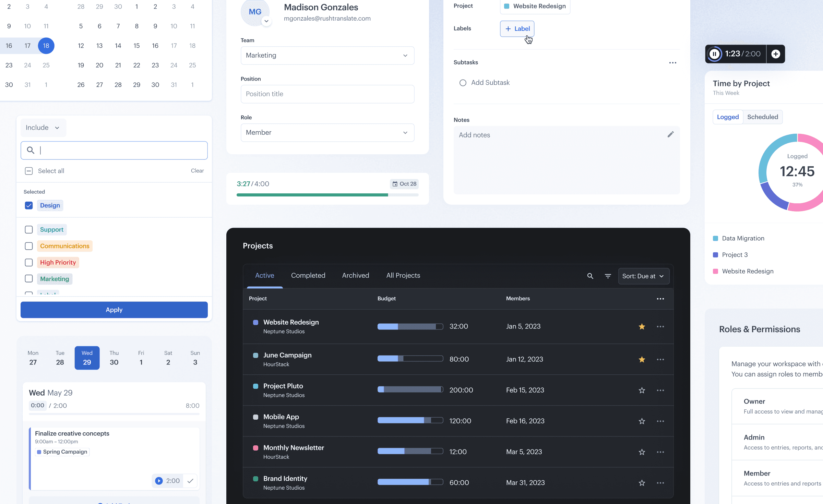Open the Include dropdown

(x=43, y=128)
